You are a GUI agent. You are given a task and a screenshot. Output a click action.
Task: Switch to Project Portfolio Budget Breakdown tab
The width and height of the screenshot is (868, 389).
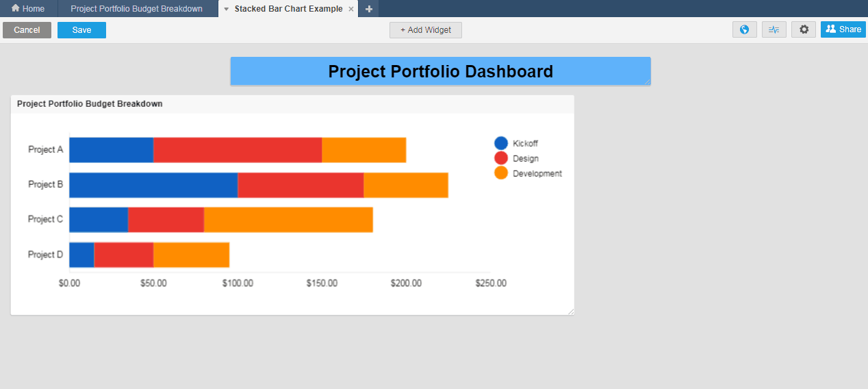coord(136,9)
